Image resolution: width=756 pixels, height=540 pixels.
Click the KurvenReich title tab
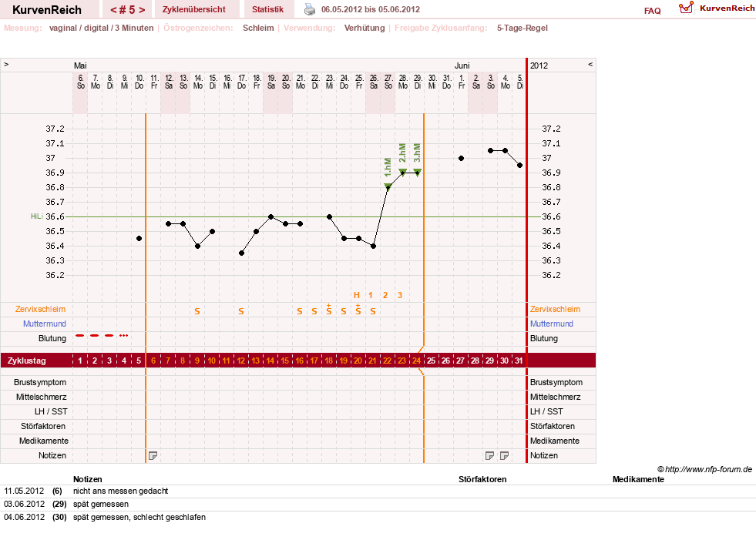pos(47,9)
